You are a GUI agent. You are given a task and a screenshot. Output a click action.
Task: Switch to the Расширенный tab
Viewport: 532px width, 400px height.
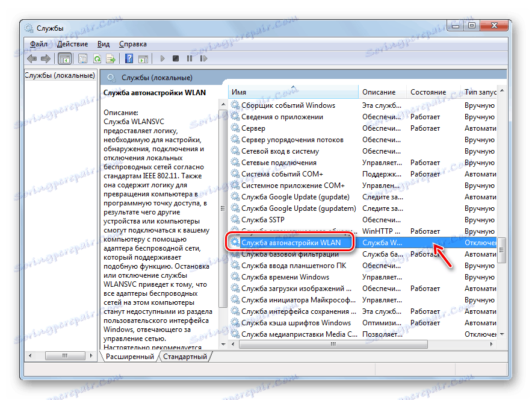[x=129, y=357]
